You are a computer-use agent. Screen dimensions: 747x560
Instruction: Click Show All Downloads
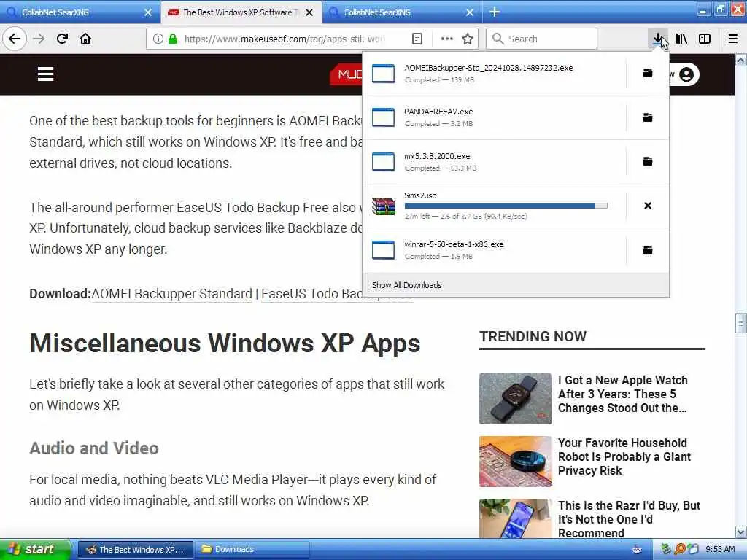pos(407,285)
